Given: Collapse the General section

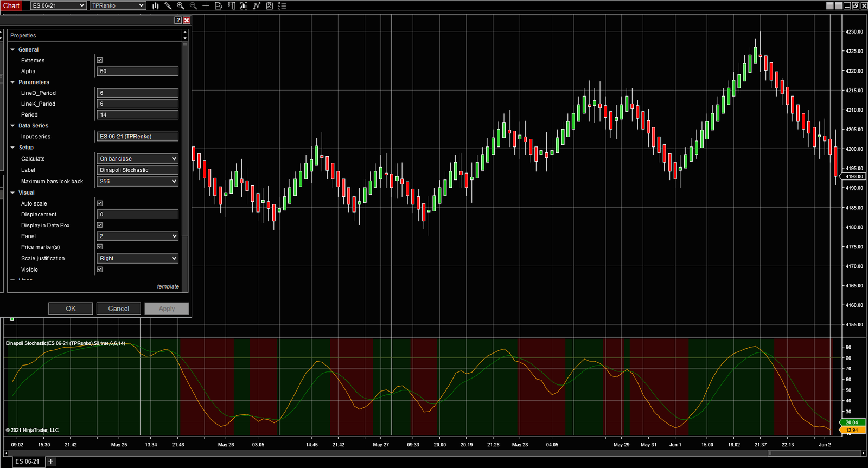Looking at the screenshot, I should pyautogui.click(x=12, y=49).
